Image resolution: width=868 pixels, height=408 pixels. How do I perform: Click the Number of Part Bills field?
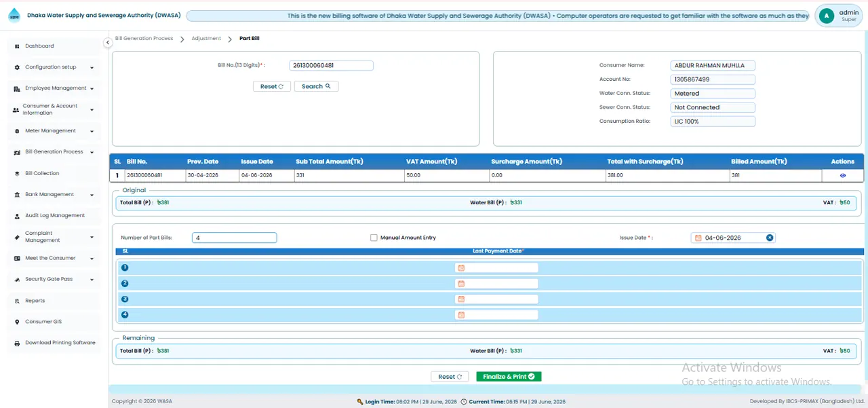(x=235, y=238)
